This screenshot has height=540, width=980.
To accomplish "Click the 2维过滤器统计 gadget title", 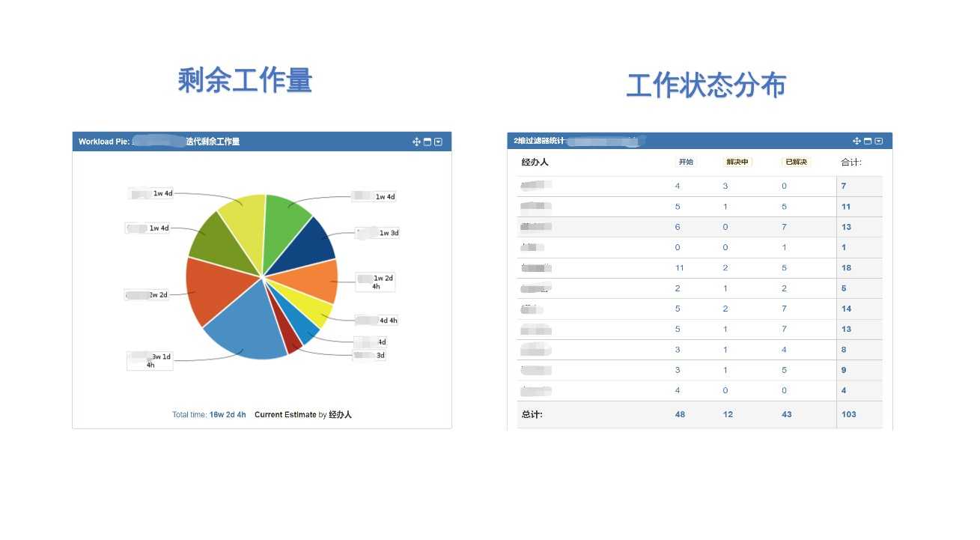I will tap(539, 141).
